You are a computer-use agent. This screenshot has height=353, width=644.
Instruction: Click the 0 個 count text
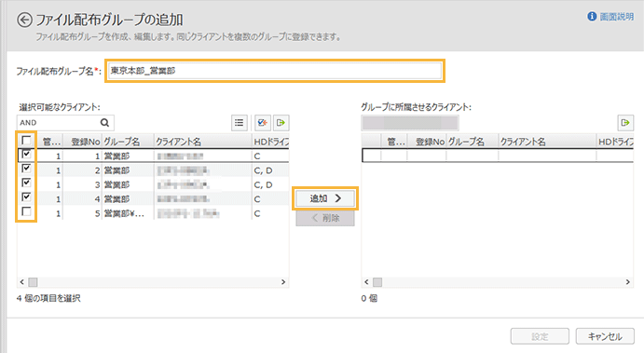click(x=369, y=298)
